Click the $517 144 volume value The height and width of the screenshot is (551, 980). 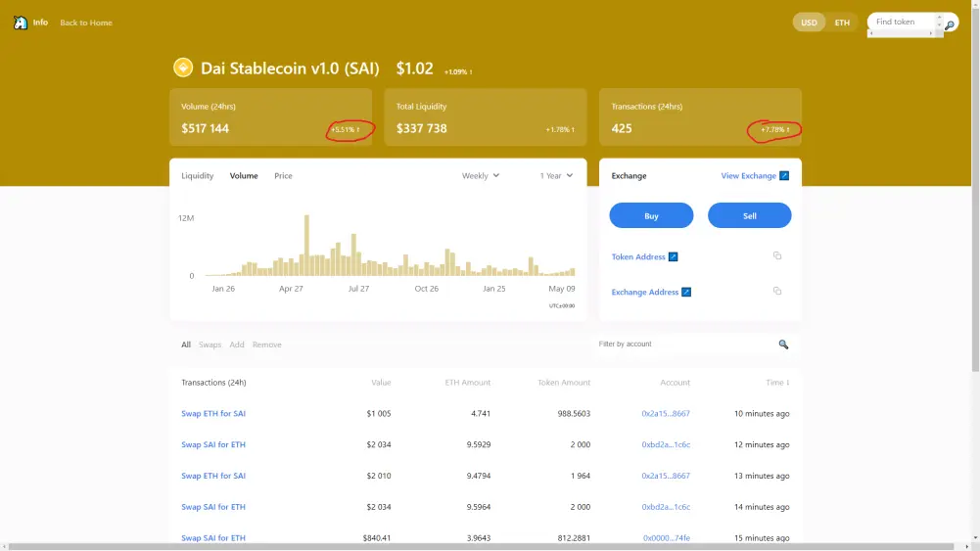(205, 128)
